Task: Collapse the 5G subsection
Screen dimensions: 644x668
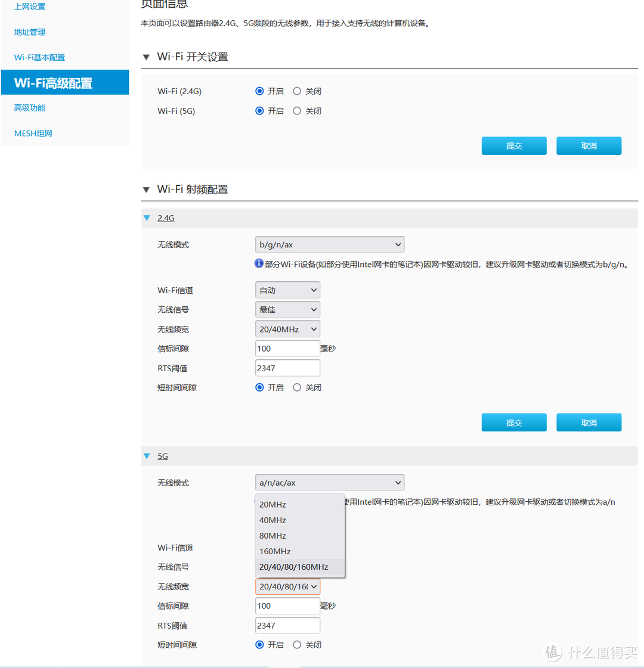Action: (147, 456)
